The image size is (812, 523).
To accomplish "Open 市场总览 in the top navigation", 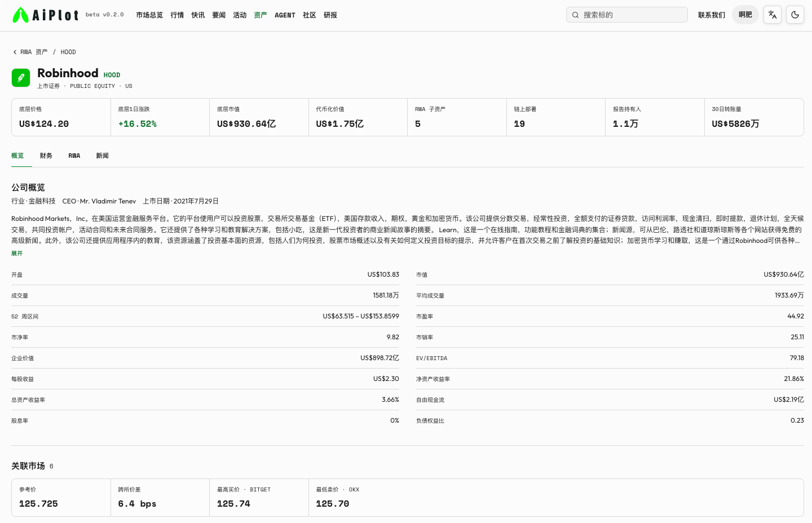I will [149, 15].
